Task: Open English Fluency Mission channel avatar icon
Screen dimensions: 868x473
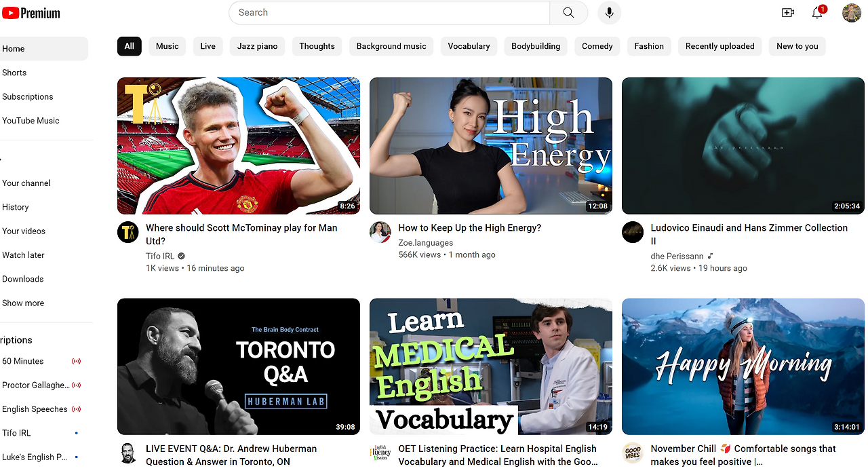Action: pyautogui.click(x=380, y=453)
